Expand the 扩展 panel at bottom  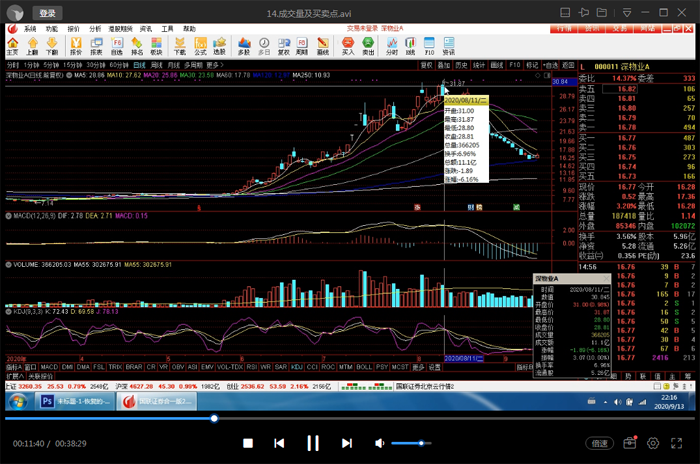pyautogui.click(x=16, y=376)
